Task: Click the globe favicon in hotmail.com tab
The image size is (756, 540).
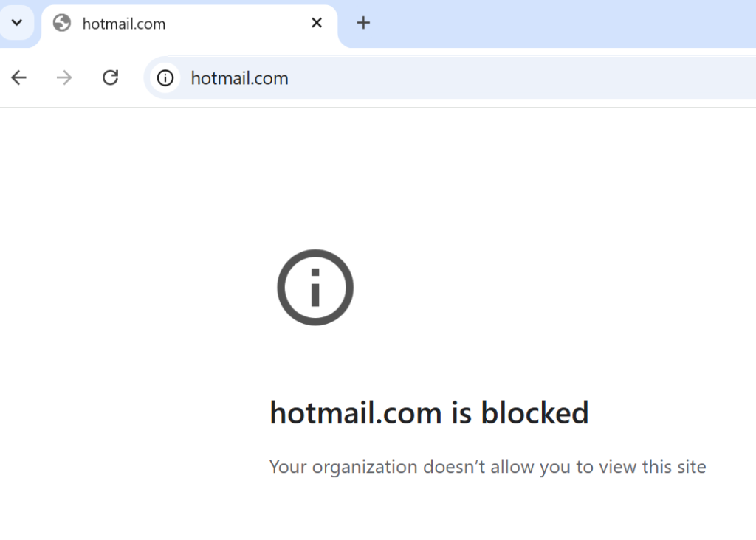Action: 62,23
